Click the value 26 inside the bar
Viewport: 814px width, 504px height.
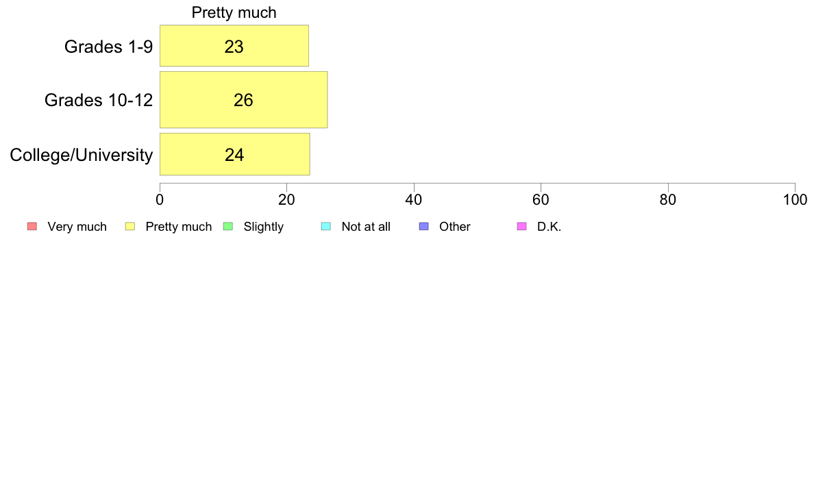(x=243, y=100)
